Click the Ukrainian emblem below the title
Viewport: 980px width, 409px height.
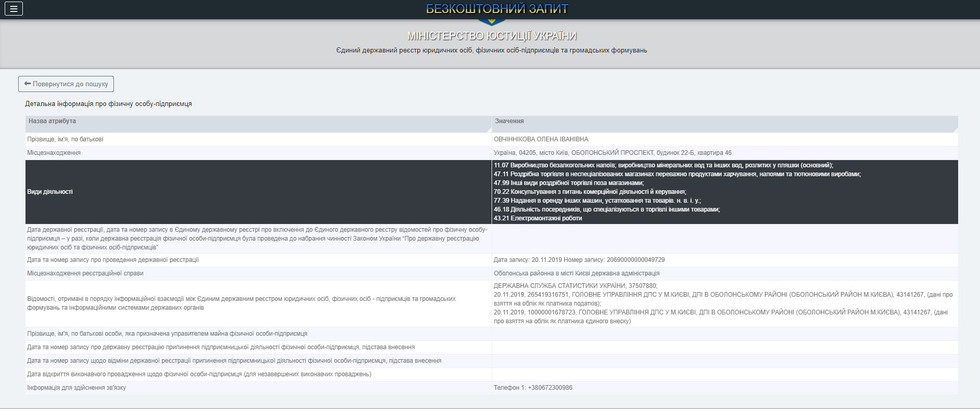click(x=491, y=22)
